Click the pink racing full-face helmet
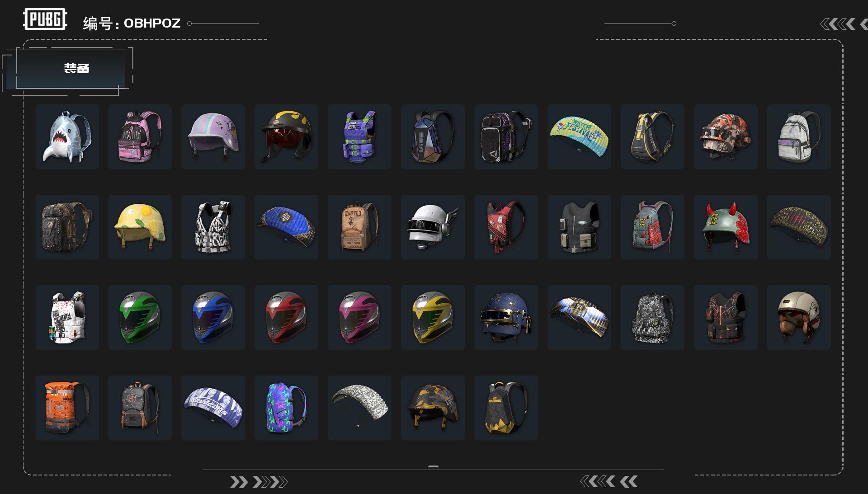868x494 pixels. (359, 317)
